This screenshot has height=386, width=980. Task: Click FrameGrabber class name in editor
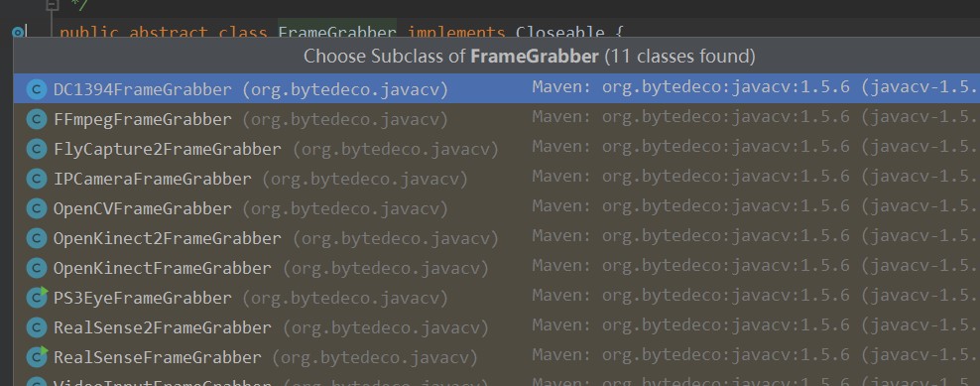click(x=337, y=32)
